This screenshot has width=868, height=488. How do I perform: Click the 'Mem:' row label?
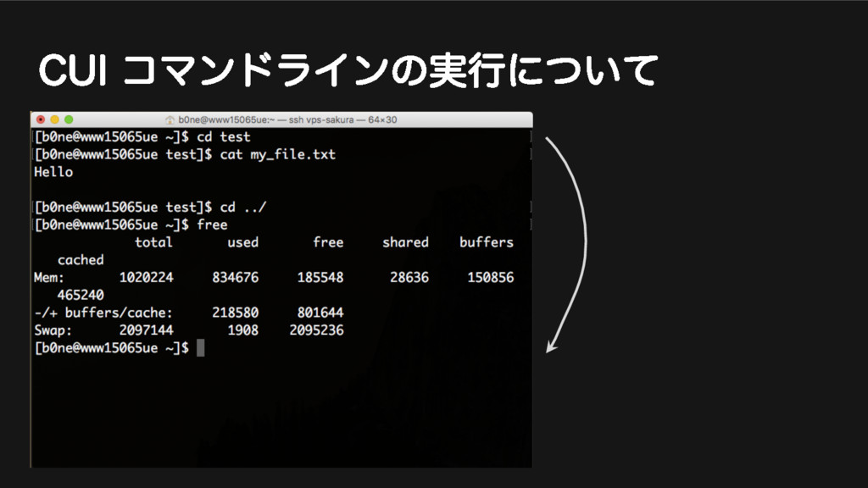click(x=49, y=277)
